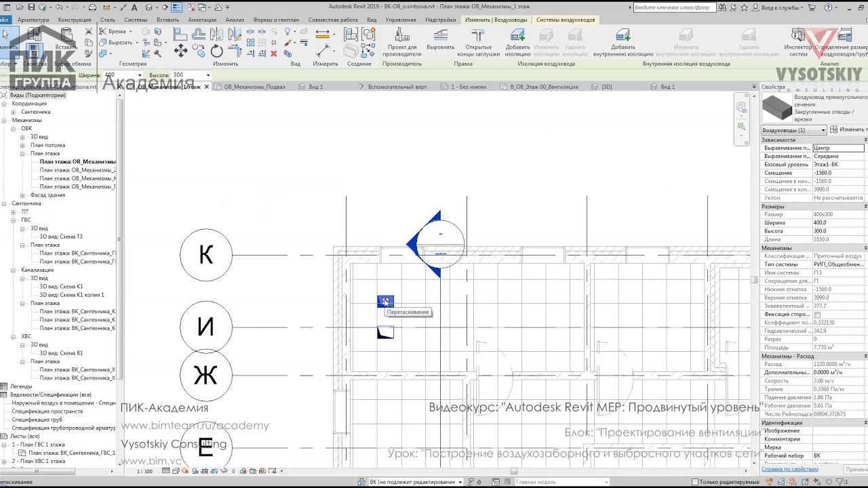The height and width of the screenshot is (488, 868).
Task: Collapse the Сантехника node above ??? in project browser
Action: point(4,203)
